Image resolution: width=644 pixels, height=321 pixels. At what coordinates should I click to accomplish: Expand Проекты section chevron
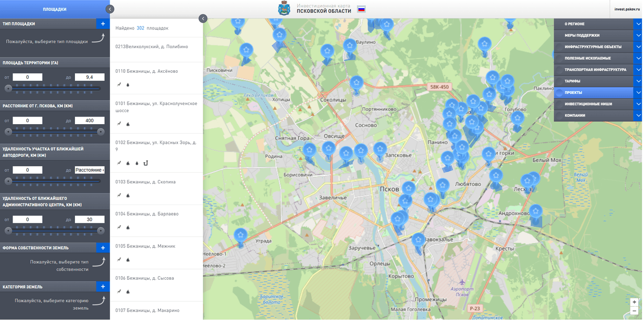point(638,92)
